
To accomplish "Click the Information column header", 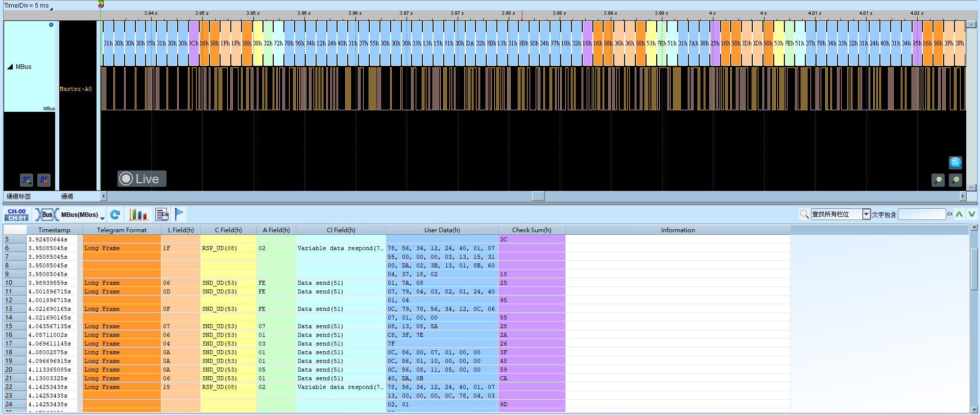I will point(678,230).
